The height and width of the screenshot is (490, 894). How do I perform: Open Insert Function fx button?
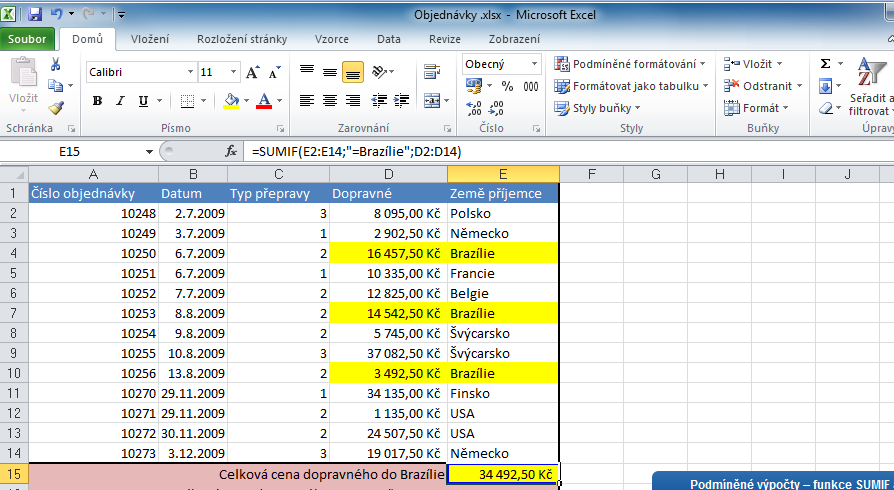point(231,151)
